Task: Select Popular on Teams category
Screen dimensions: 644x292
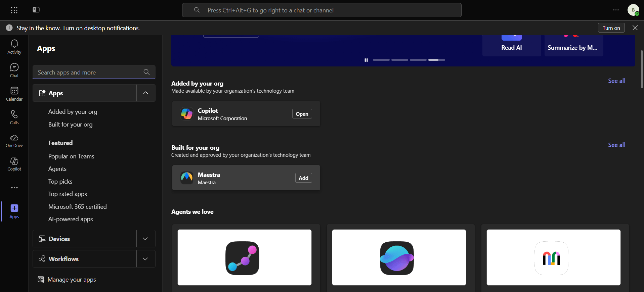Action: tap(71, 156)
